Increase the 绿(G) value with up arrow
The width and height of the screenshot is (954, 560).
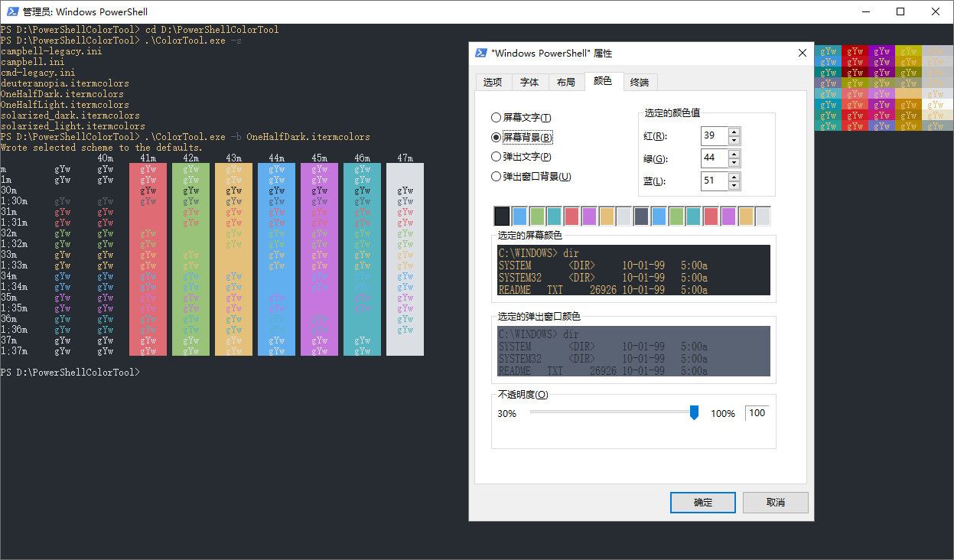tap(734, 154)
